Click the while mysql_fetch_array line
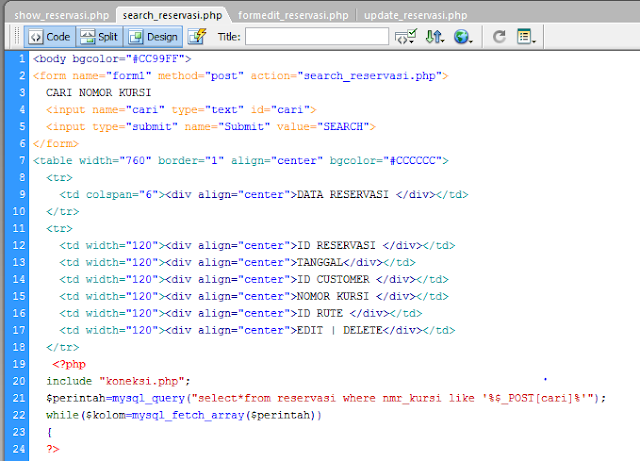Screen dimensions: 640x461 (184, 415)
